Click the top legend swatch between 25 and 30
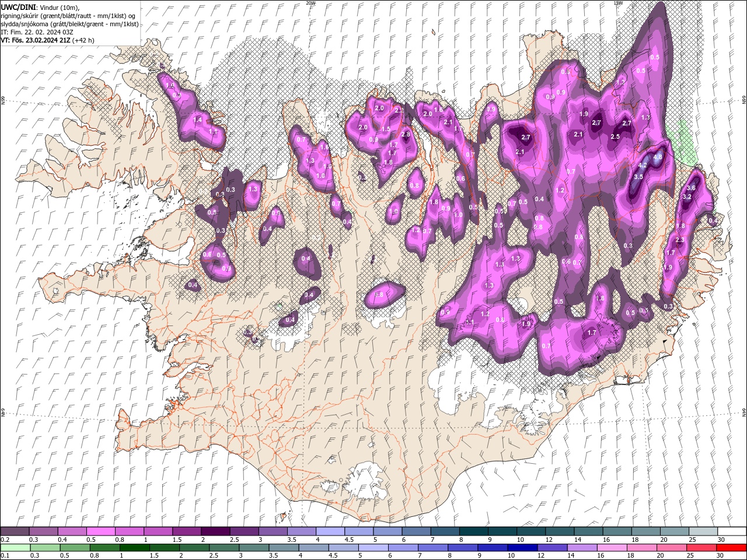 703,531
